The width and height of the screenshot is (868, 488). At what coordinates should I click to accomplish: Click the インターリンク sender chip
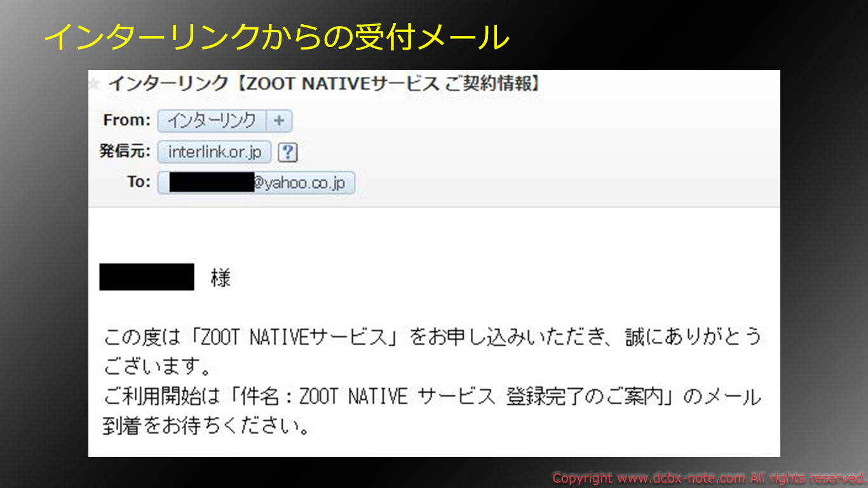tap(212, 121)
